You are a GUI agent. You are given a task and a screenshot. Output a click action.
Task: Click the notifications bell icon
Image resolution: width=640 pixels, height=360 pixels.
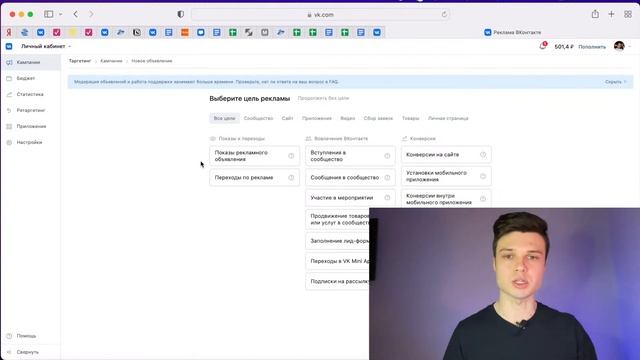542,46
